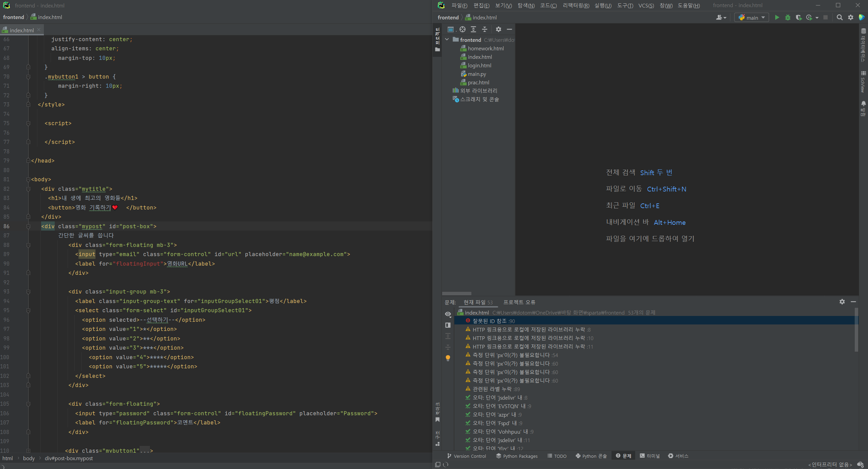Show quick fixes with the lightbulb icon

(448, 358)
